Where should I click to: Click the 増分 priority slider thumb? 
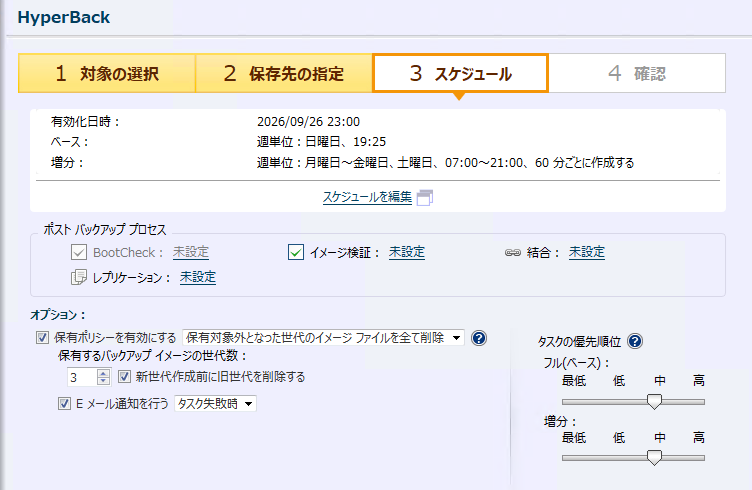point(654,458)
